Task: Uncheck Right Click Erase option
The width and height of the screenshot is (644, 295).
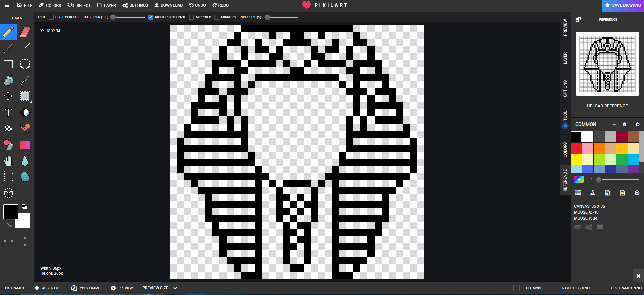Action: (x=151, y=17)
